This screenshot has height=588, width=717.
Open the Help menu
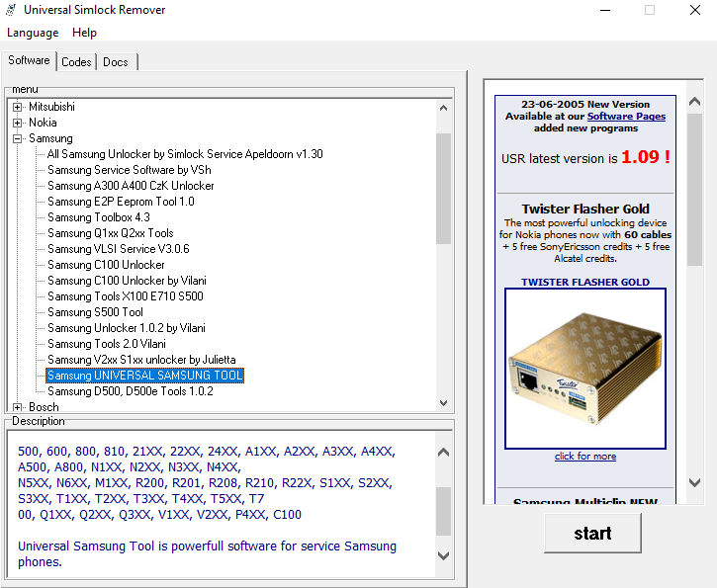click(x=85, y=33)
